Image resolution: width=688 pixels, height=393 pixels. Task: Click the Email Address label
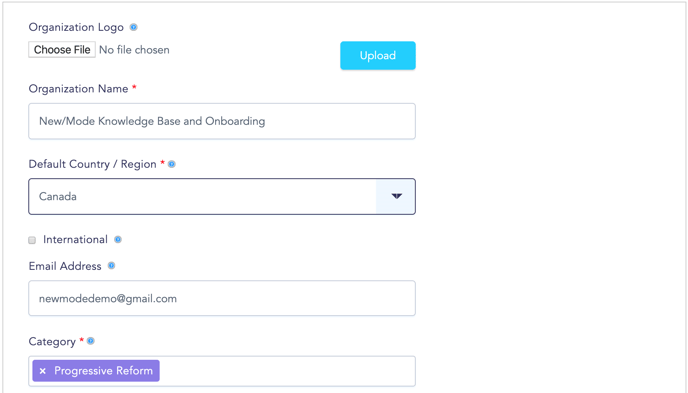[65, 266]
